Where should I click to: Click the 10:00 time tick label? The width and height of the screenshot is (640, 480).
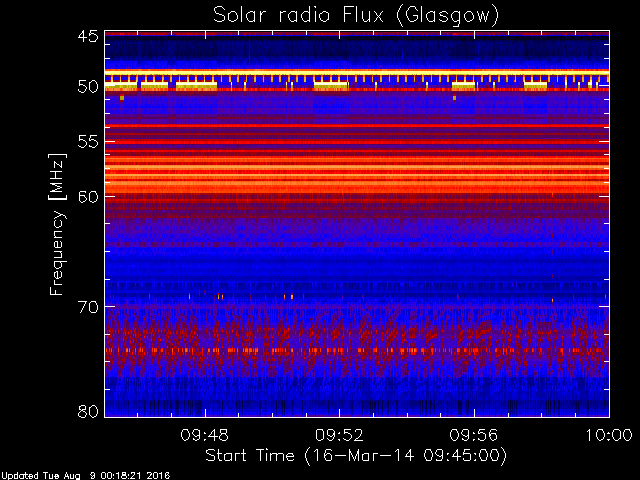609,435
